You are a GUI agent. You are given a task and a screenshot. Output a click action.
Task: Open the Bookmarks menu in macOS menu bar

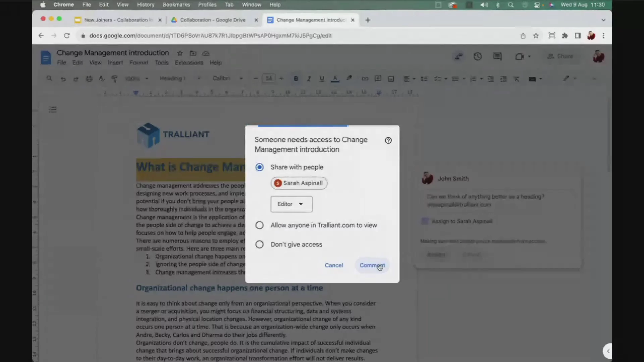pyautogui.click(x=176, y=5)
